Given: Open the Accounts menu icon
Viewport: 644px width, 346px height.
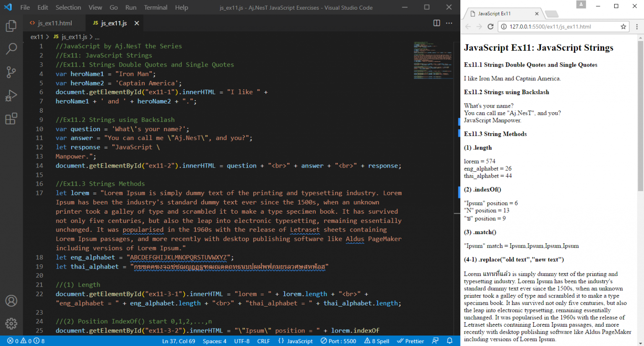Looking at the screenshot, I should click(11, 301).
